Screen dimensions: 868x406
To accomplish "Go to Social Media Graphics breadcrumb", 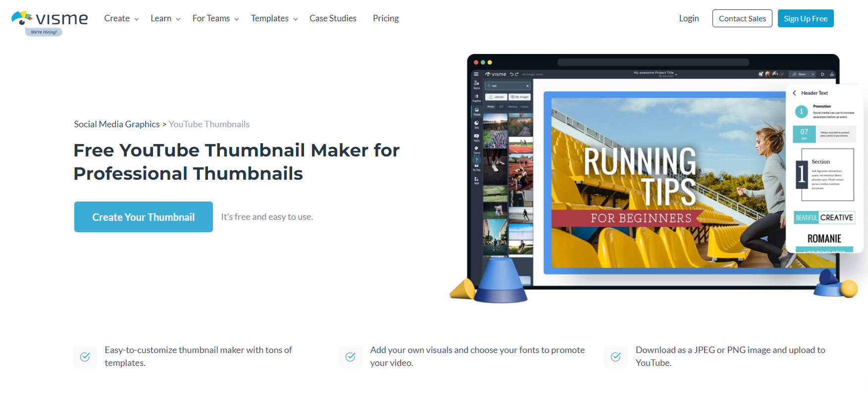I will 117,124.
